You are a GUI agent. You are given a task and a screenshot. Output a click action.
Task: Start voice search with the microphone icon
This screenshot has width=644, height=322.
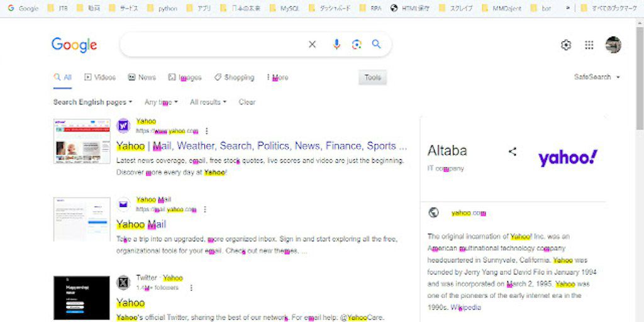[x=336, y=45]
